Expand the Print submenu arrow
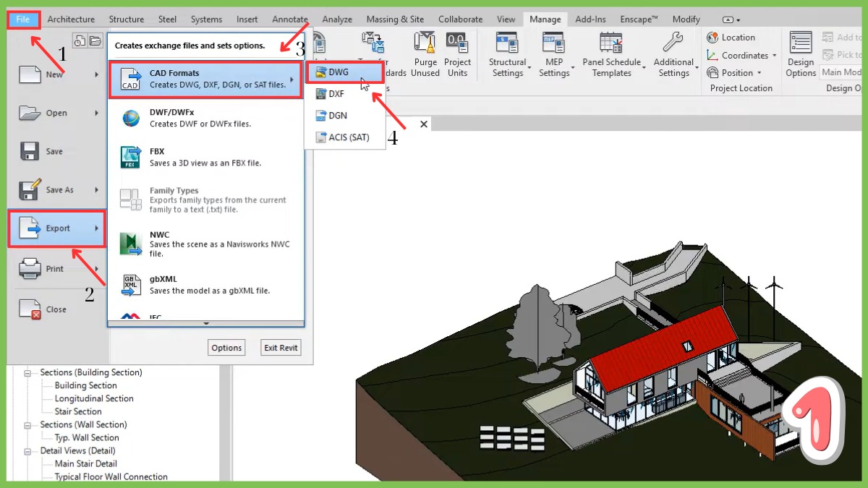The width and height of the screenshot is (868, 488). point(96,269)
